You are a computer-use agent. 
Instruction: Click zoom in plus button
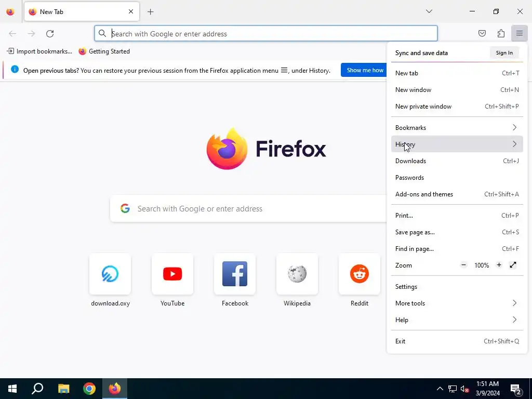(499, 265)
